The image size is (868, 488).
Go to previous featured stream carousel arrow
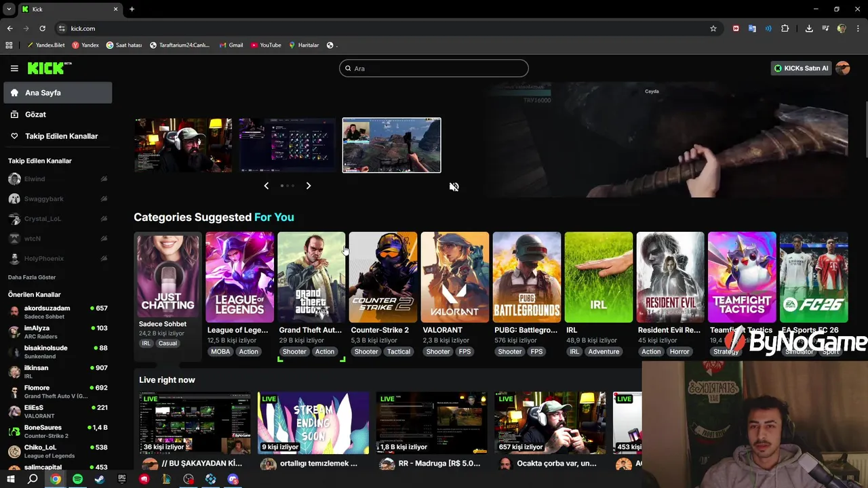pos(266,186)
